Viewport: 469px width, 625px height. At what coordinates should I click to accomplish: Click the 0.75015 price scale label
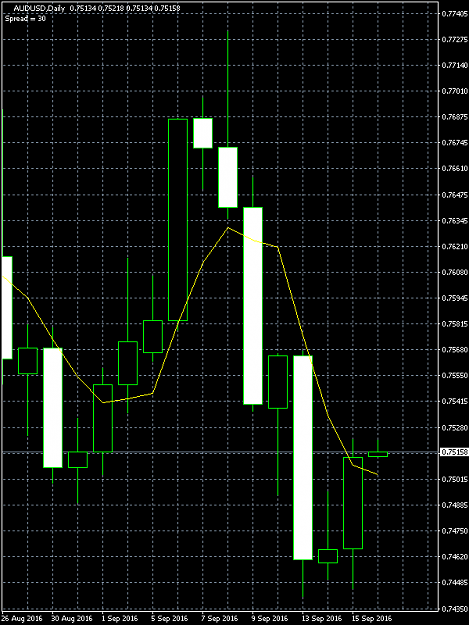(x=455, y=479)
